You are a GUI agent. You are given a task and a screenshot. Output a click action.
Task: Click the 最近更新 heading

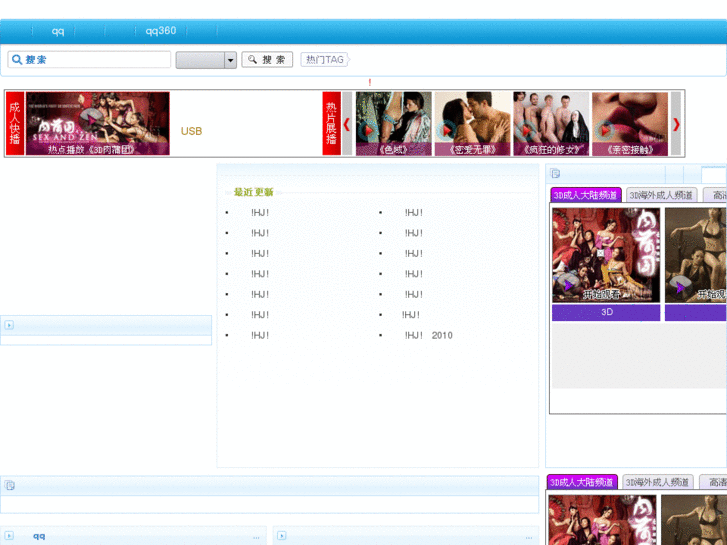click(254, 192)
